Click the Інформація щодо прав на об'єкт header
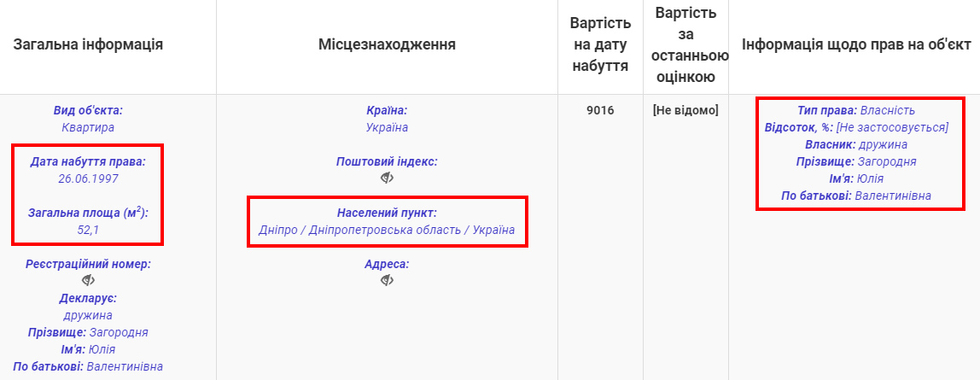 tap(855, 44)
